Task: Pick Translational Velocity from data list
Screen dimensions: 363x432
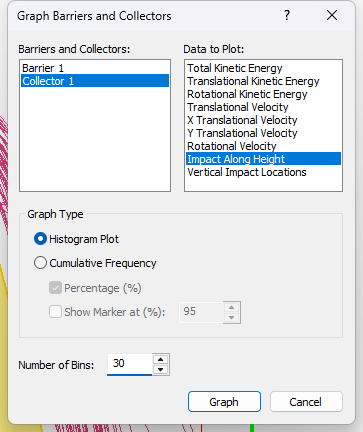Action: point(263,107)
